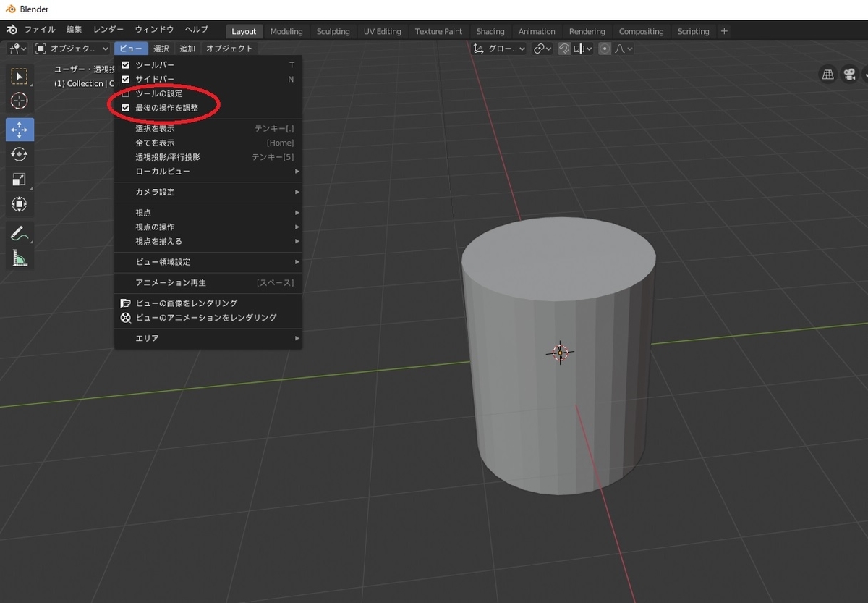This screenshot has width=868, height=603.
Task: Select the Select Box tool
Action: coord(20,76)
